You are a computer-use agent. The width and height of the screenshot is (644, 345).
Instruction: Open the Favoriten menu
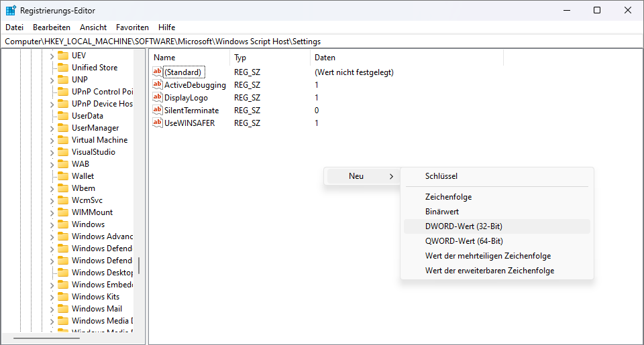pos(132,27)
